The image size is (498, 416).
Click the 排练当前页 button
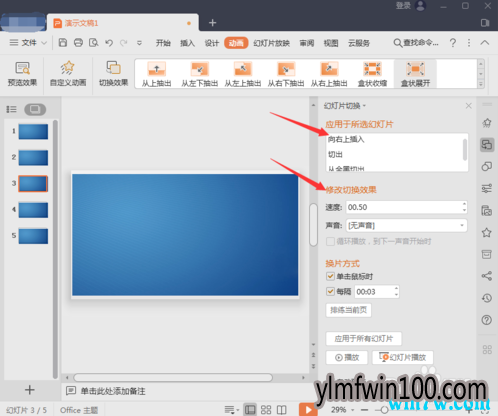[348, 310]
